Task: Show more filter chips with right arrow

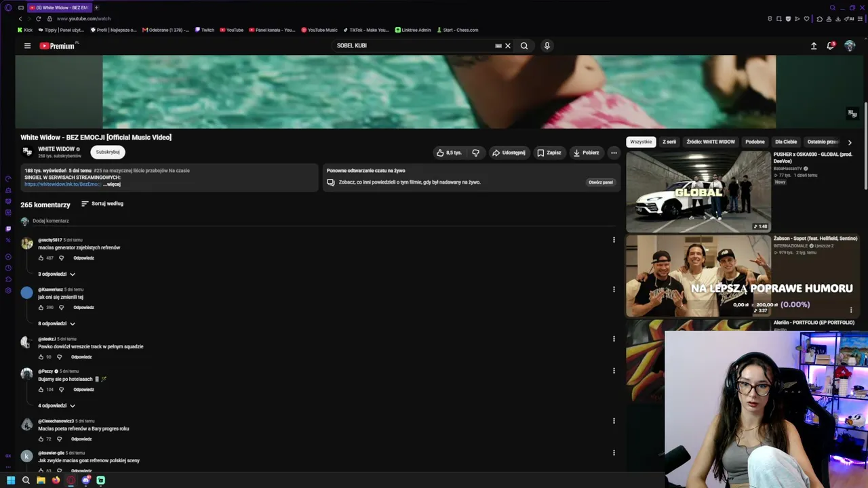Action: pyautogui.click(x=850, y=142)
